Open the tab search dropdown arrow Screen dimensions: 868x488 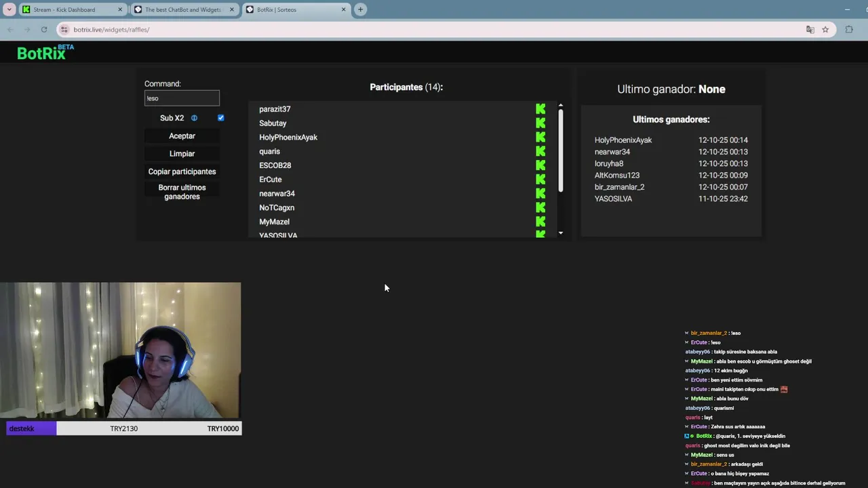pyautogui.click(x=9, y=9)
